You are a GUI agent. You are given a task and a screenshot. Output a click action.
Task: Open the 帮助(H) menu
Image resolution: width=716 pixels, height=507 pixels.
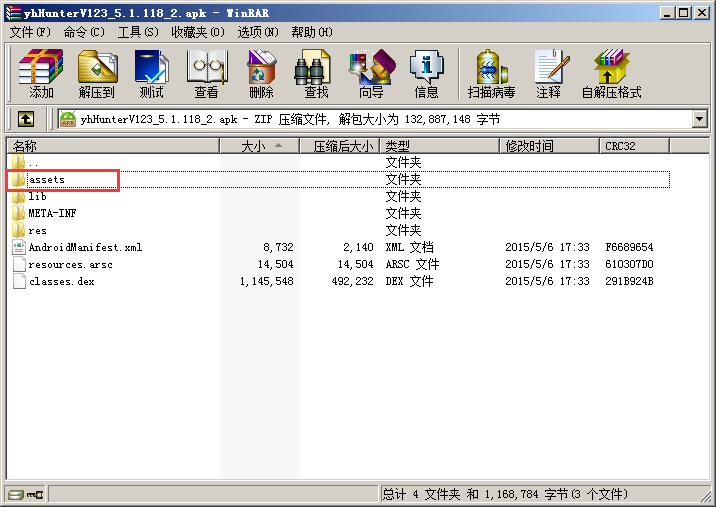tap(312, 32)
